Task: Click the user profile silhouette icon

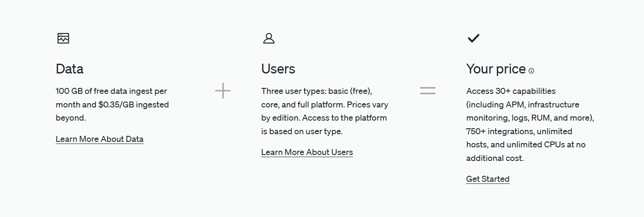Action: (269, 38)
